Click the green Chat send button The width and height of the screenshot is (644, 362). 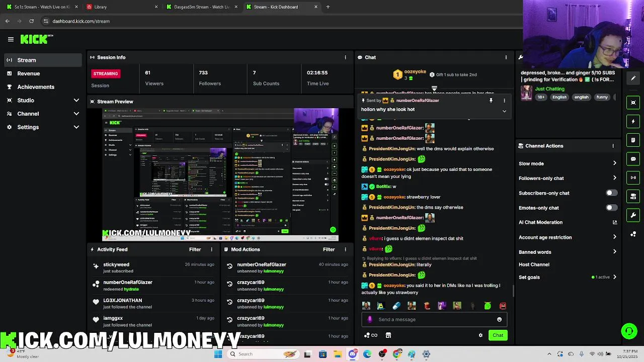pos(498,335)
